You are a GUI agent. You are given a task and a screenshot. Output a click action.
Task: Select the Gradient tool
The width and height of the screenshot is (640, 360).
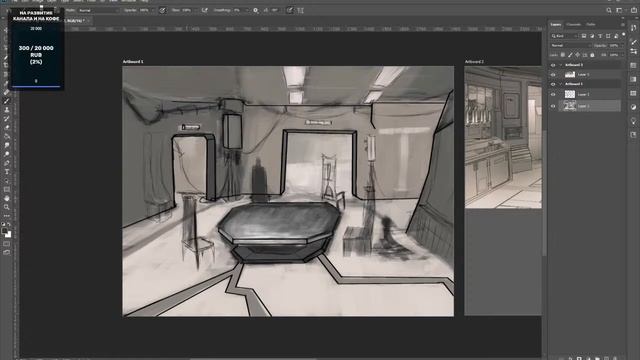7,137
